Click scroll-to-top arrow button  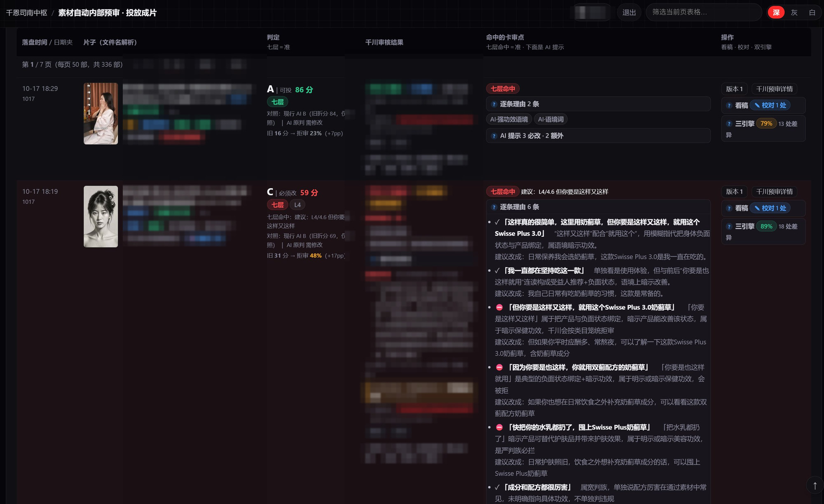pyautogui.click(x=815, y=485)
